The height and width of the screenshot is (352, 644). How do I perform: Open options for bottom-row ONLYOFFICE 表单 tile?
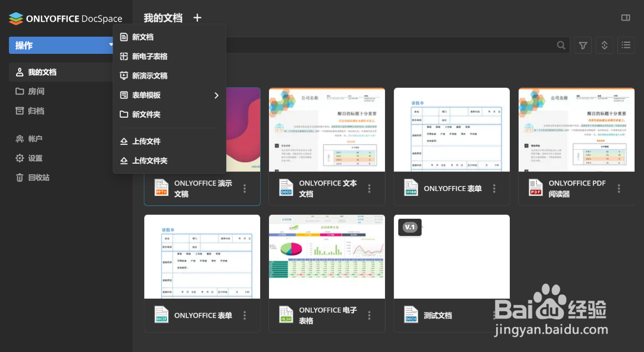click(x=245, y=315)
